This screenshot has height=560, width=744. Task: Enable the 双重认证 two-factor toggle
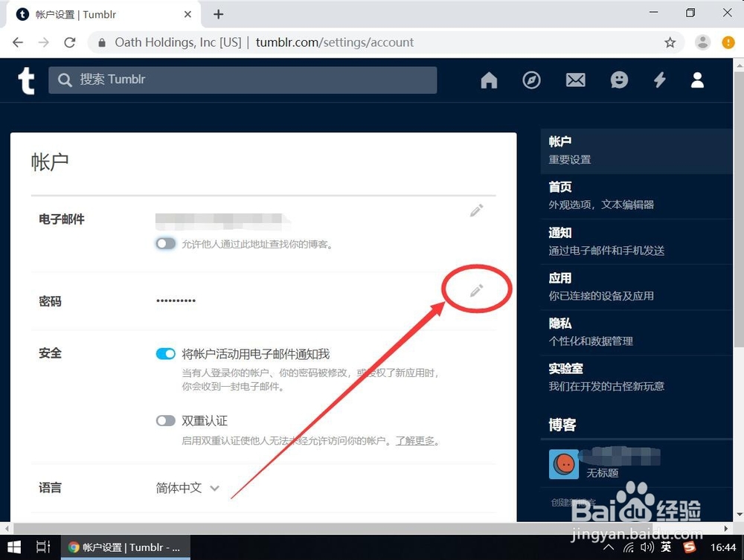[165, 420]
